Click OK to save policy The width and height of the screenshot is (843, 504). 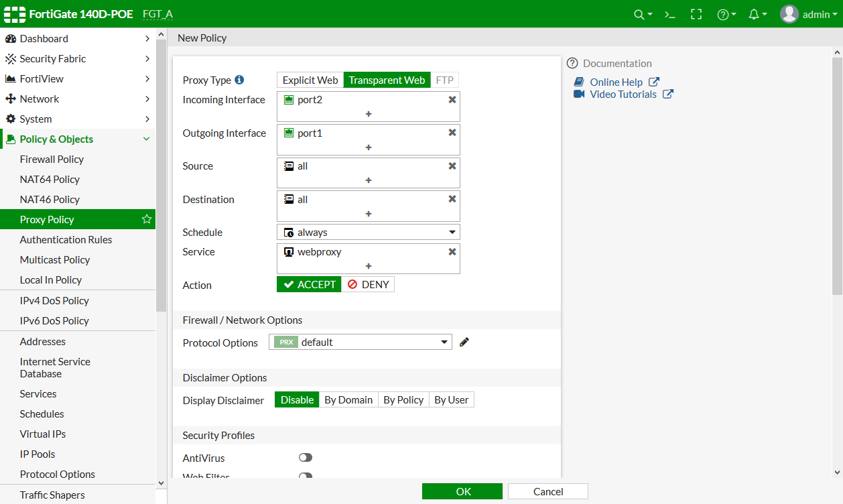pos(462,491)
